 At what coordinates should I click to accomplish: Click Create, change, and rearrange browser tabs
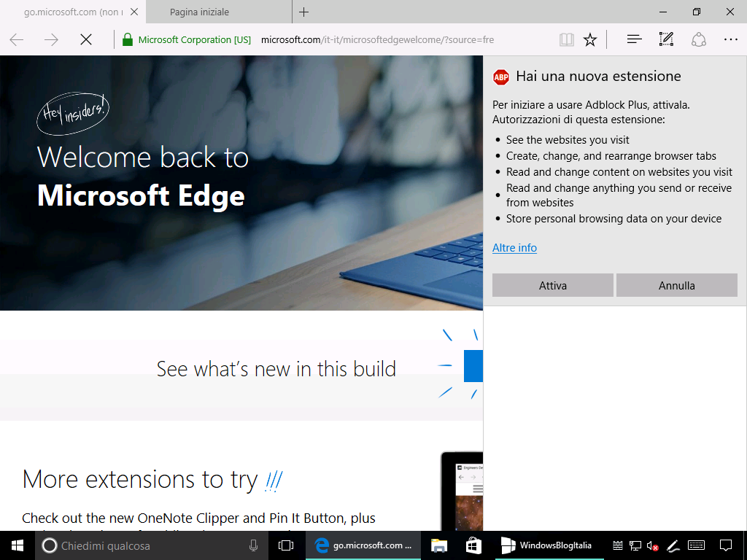click(611, 156)
